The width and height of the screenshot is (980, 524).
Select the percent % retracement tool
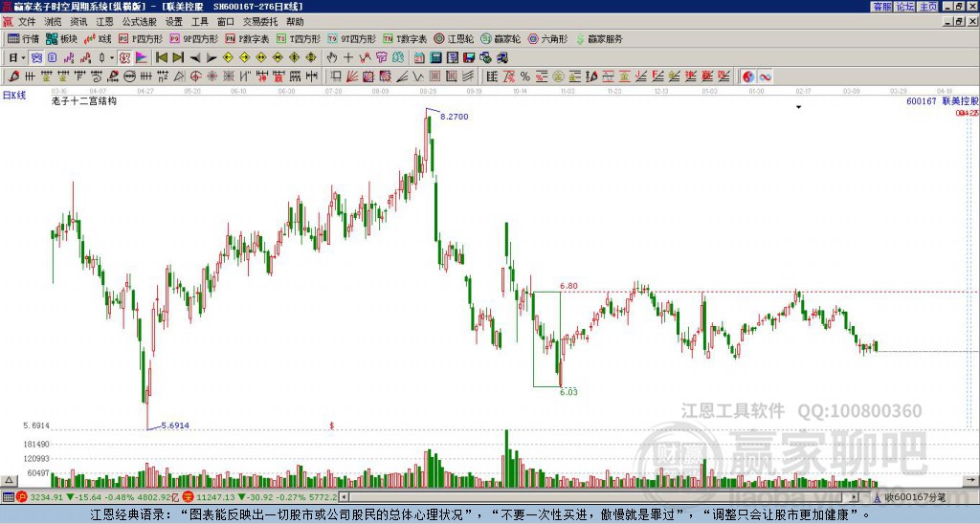coord(525,76)
